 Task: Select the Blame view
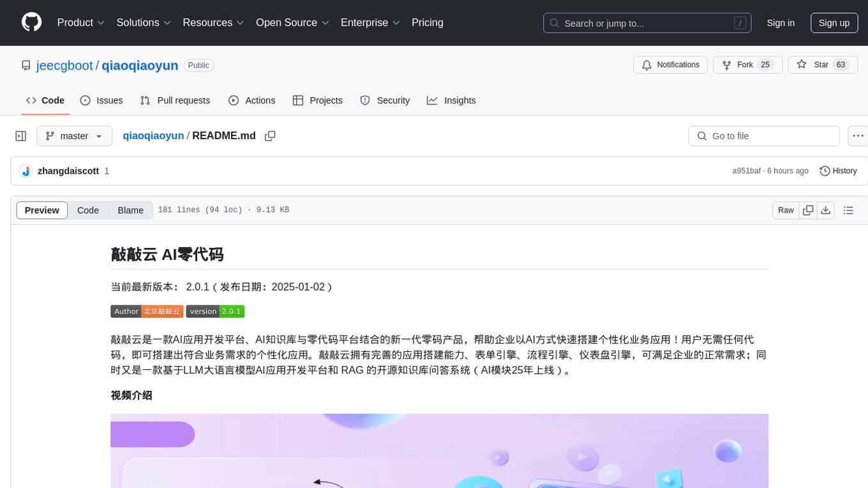point(130,210)
